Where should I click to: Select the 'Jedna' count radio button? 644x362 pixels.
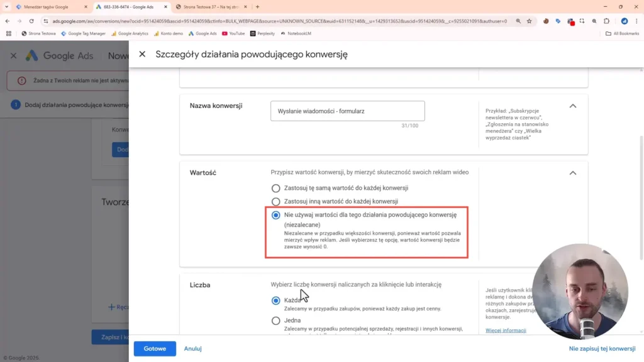tap(275, 321)
